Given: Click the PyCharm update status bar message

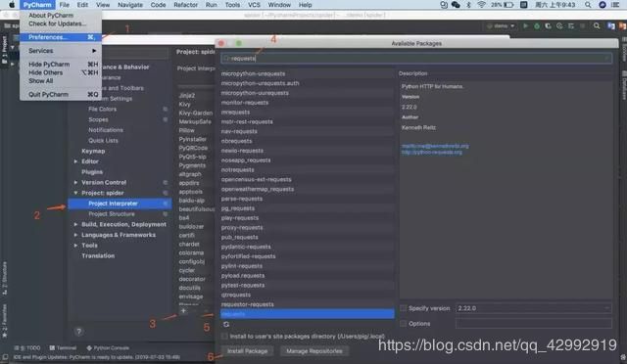Looking at the screenshot, I should tap(96, 357).
